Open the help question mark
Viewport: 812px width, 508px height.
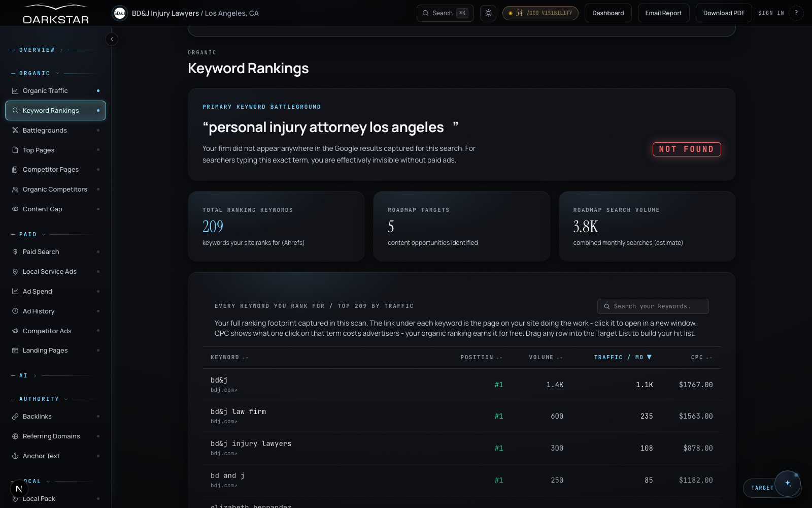pyautogui.click(x=796, y=13)
